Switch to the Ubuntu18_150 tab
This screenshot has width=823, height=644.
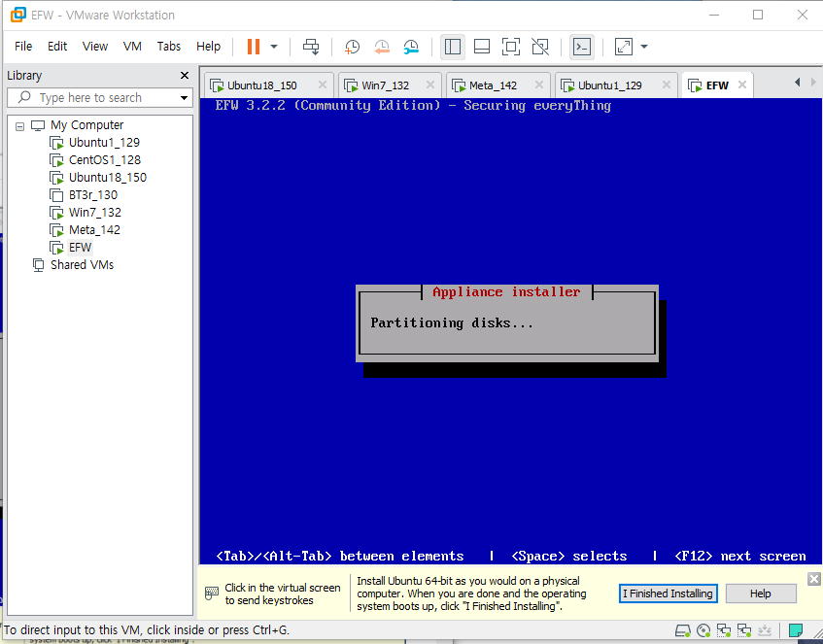261,85
